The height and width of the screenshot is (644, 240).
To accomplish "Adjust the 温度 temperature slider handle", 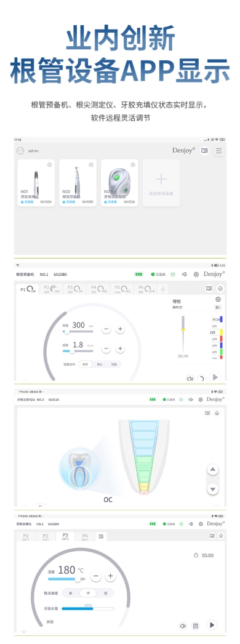I will coord(78,579).
